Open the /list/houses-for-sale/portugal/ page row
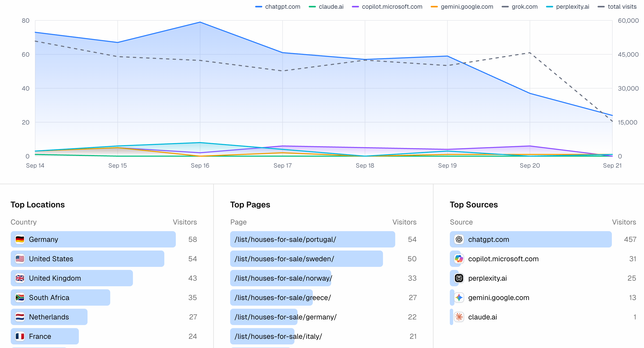This screenshot has height=348, width=644. pos(285,239)
